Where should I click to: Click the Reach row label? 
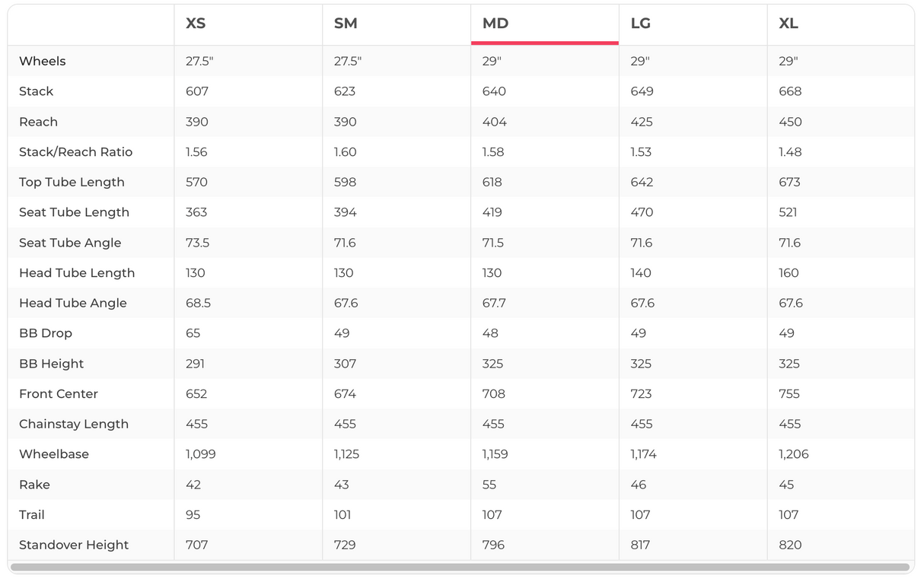pyautogui.click(x=39, y=122)
